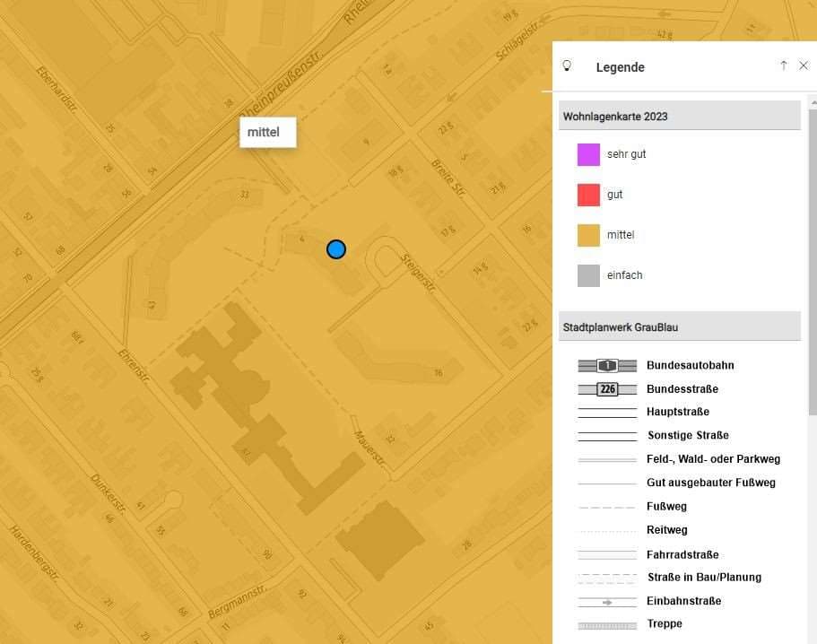The height and width of the screenshot is (644, 817).
Task: Click the Bundesautobahn legend symbol
Action: click(x=607, y=366)
